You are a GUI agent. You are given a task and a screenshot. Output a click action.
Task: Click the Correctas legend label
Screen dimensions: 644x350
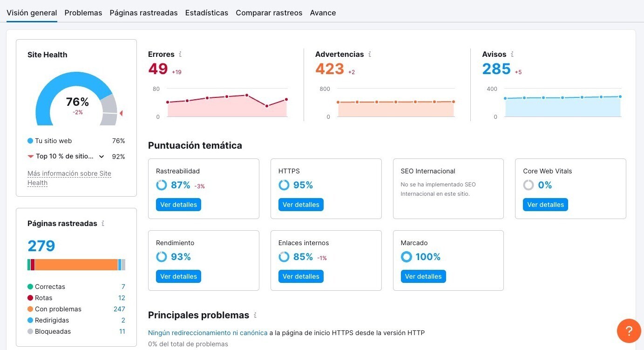tap(50, 287)
